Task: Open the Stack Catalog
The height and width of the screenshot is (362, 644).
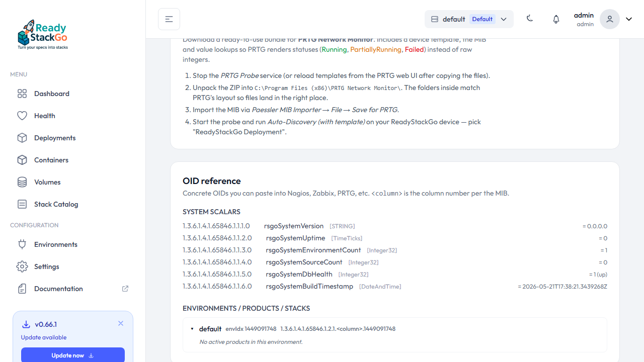Action: 73,204
